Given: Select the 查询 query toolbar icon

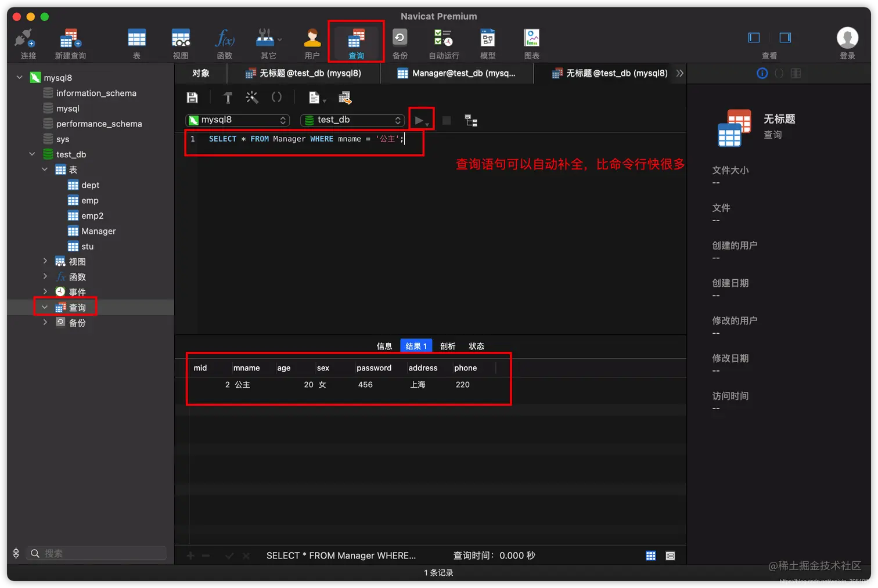Looking at the screenshot, I should pyautogui.click(x=356, y=44).
